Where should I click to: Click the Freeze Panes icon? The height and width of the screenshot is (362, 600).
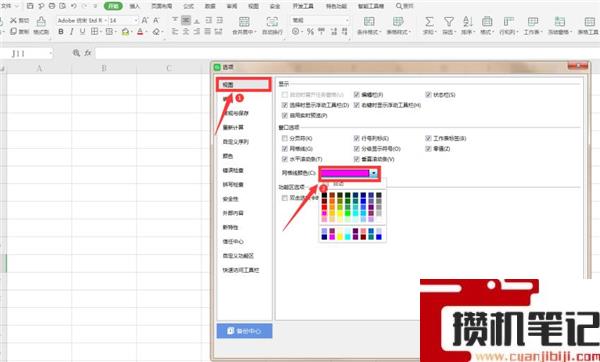click(x=559, y=21)
